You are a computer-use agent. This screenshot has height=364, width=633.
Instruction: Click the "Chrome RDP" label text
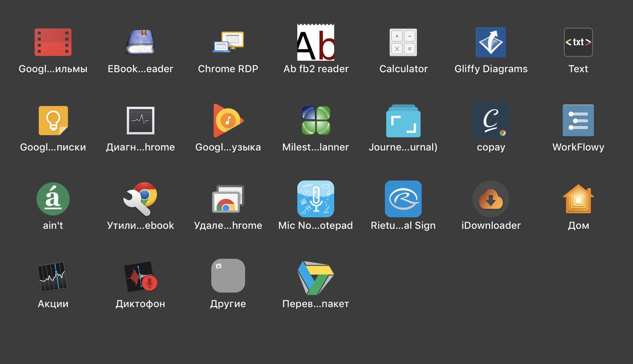(x=228, y=69)
